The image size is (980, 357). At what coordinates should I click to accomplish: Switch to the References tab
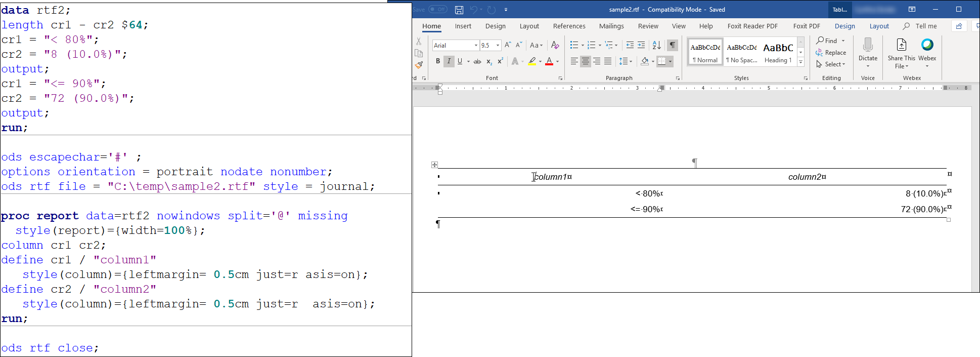click(569, 26)
